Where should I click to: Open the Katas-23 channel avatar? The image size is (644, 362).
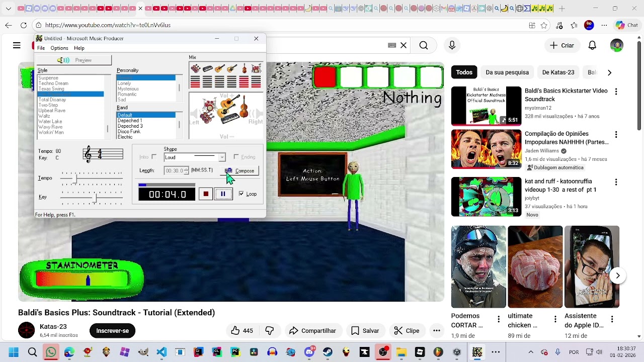pyautogui.click(x=26, y=330)
